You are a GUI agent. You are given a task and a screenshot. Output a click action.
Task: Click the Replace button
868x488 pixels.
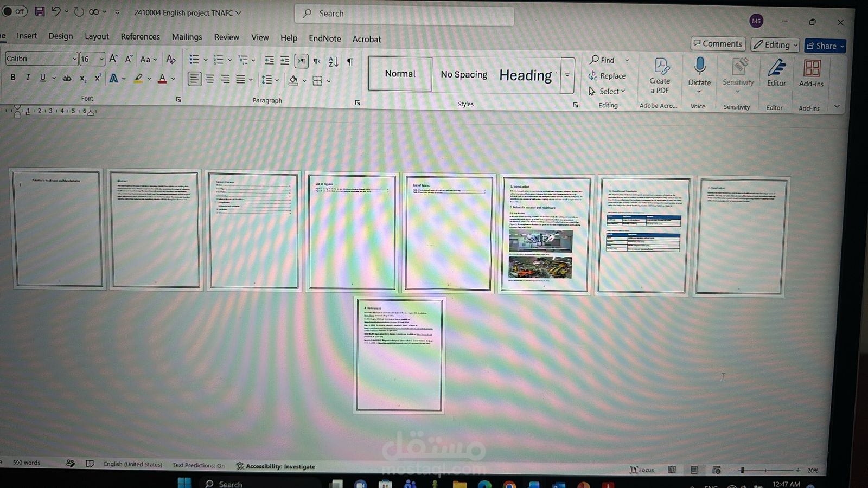(607, 76)
